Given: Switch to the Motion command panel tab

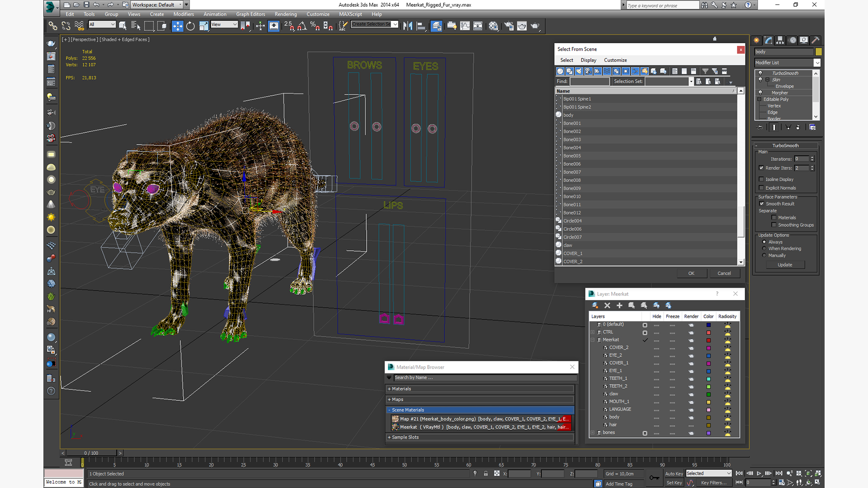Looking at the screenshot, I should [x=792, y=40].
